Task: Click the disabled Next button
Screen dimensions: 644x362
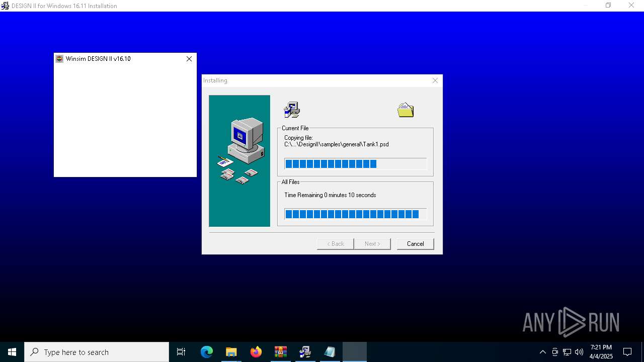Action: point(372,244)
